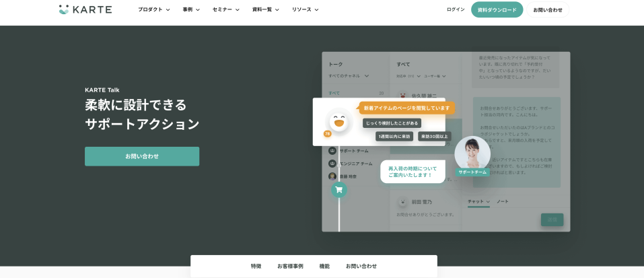Screen dimensions: 644x278
Task: Click the エンジニア チーム group icon in the list
Action: click(x=332, y=164)
